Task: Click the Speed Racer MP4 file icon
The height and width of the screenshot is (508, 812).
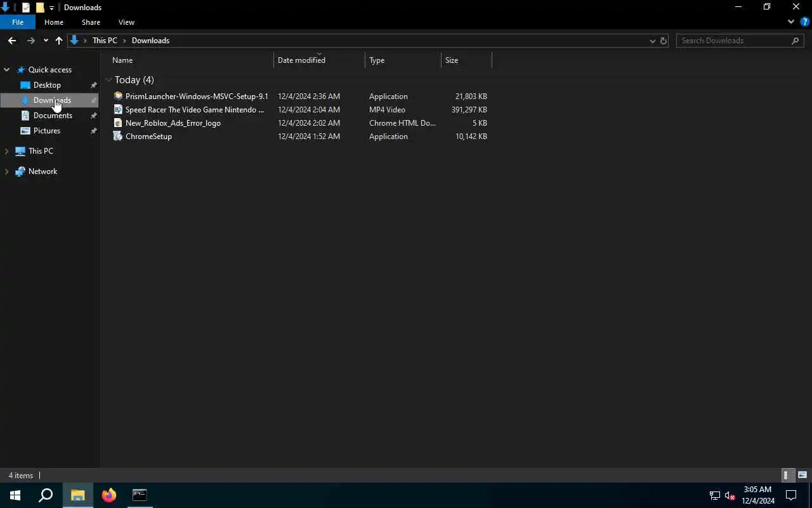Action: (x=118, y=110)
